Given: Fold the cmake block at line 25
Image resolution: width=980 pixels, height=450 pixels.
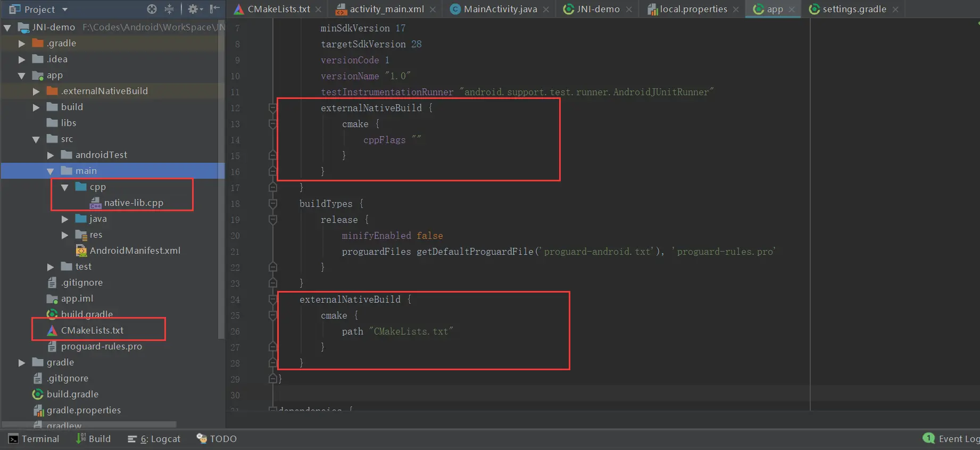Looking at the screenshot, I should click(273, 315).
